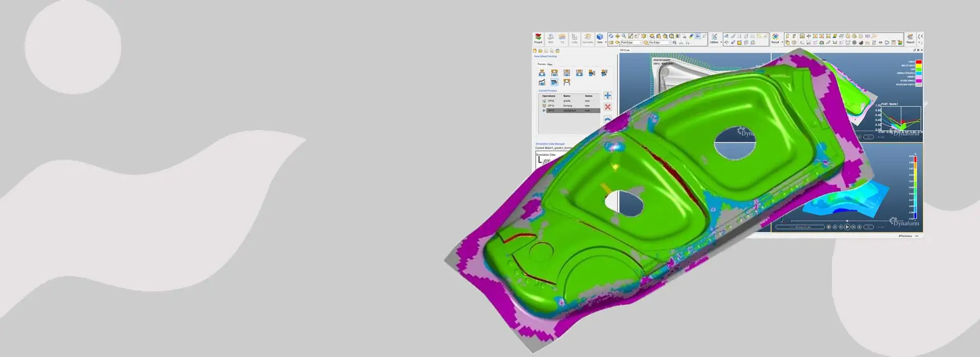Select the OP05 gravity operation row

coord(569,101)
